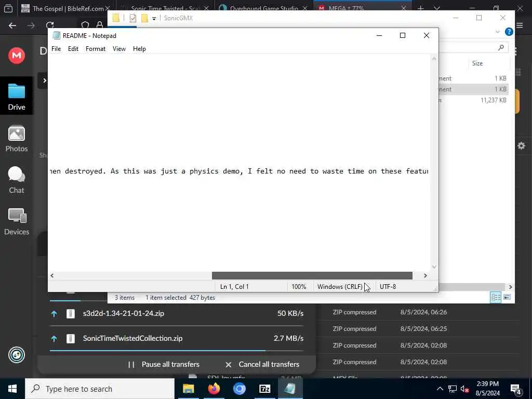Click the UTF-8 status bar entry
The height and width of the screenshot is (399, 532).
click(388, 287)
